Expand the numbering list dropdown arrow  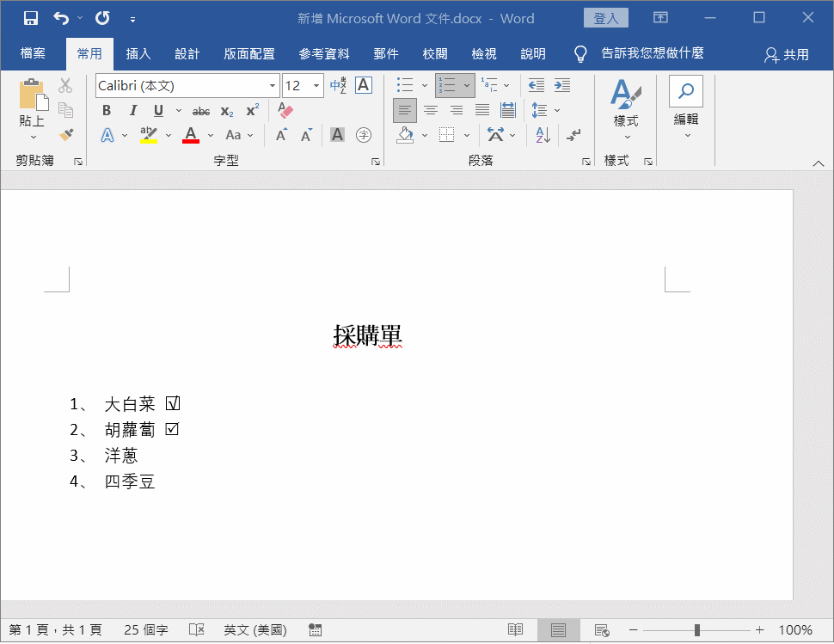pyautogui.click(x=467, y=85)
